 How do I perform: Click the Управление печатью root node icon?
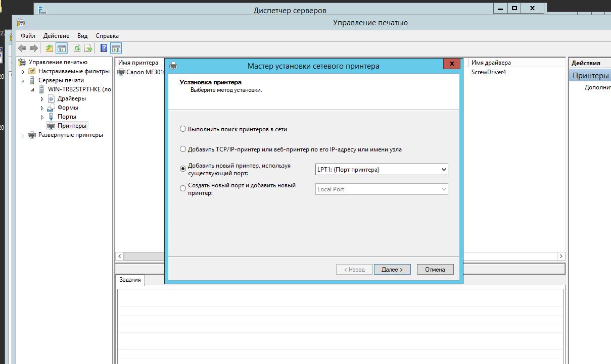[x=23, y=62]
